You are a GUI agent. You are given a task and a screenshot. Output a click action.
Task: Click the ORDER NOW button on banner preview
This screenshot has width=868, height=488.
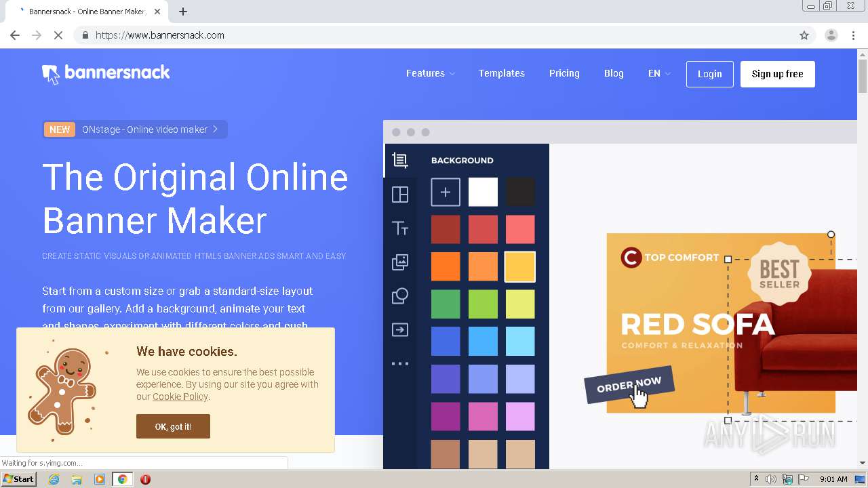click(629, 385)
